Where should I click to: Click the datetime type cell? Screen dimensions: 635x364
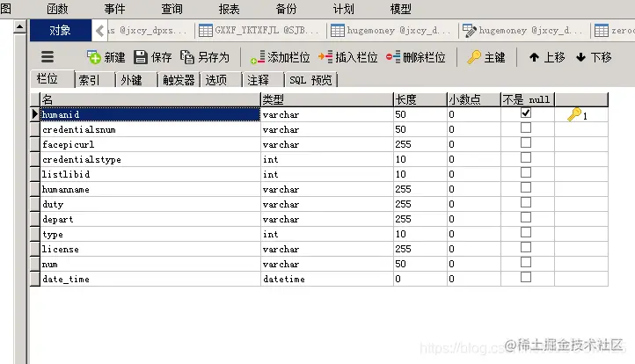click(327, 279)
